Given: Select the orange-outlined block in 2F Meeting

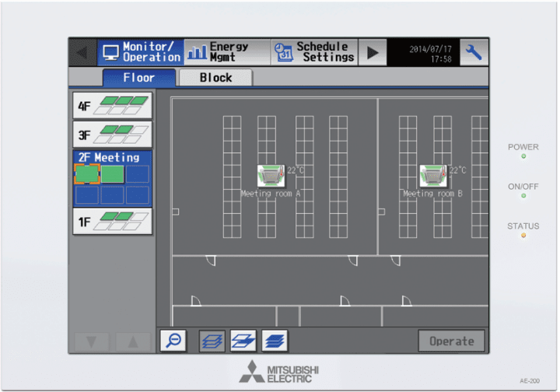Looking at the screenshot, I should click(86, 173).
